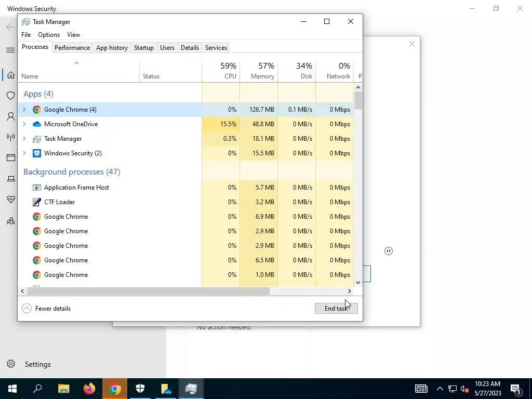Image resolution: width=532 pixels, height=399 pixels.
Task: Sort by Memory column header
Action: 259,71
